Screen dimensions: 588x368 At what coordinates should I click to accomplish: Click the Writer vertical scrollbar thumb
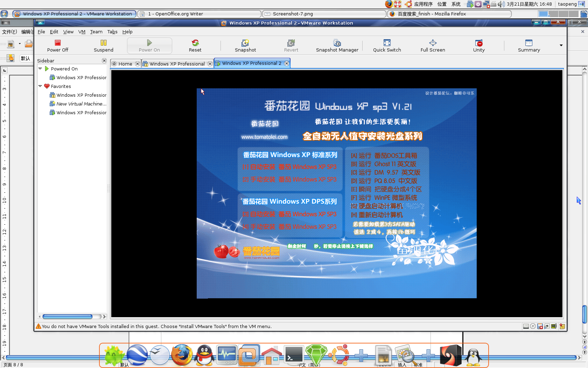[584, 314]
